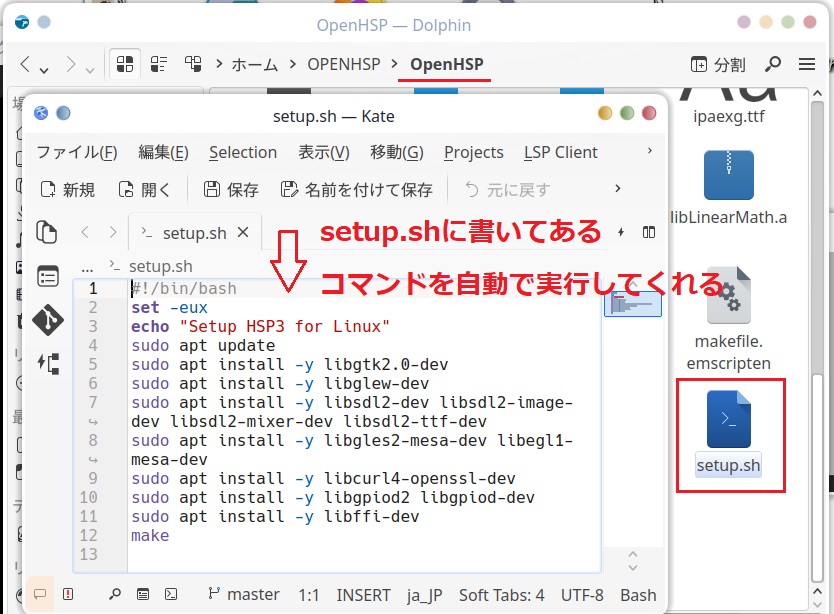
Task: Toggle the terminal panel status bar icon
Action: (171, 594)
